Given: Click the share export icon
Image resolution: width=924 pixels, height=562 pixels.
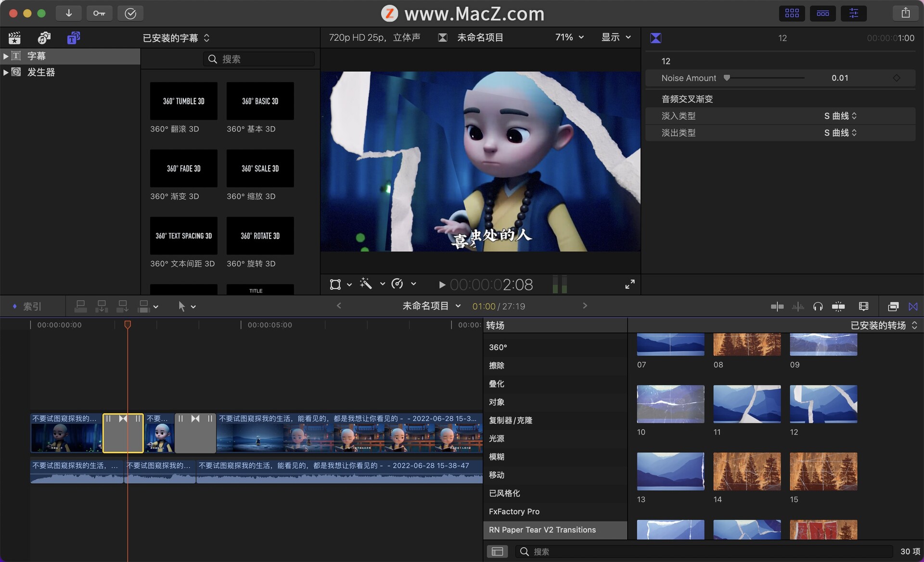Looking at the screenshot, I should coord(905,13).
